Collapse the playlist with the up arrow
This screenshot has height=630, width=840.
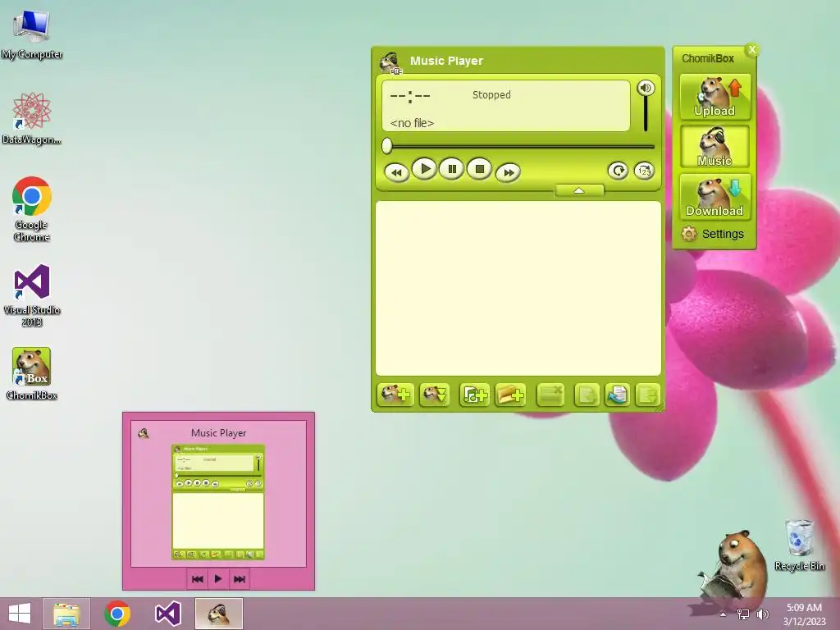pyautogui.click(x=579, y=190)
